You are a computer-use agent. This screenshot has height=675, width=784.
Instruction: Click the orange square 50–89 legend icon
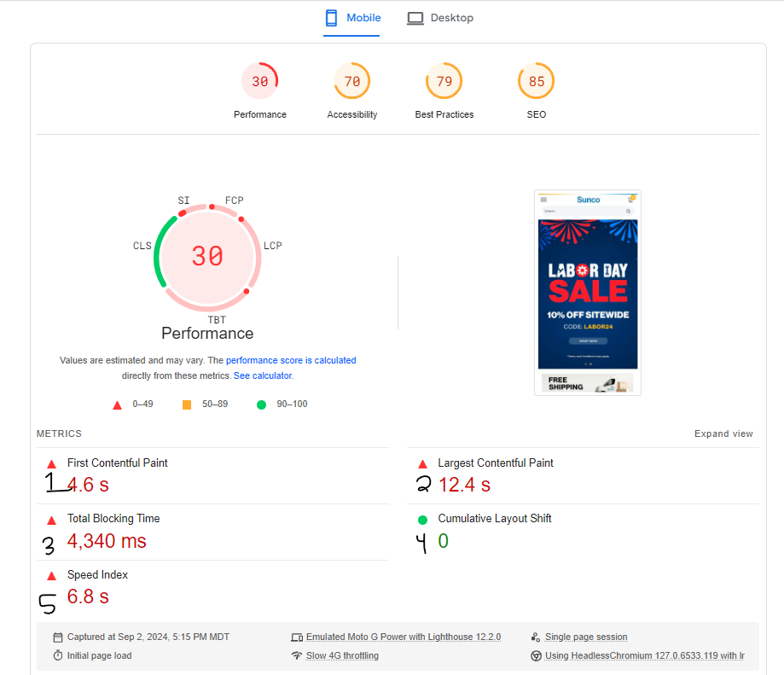tap(187, 404)
